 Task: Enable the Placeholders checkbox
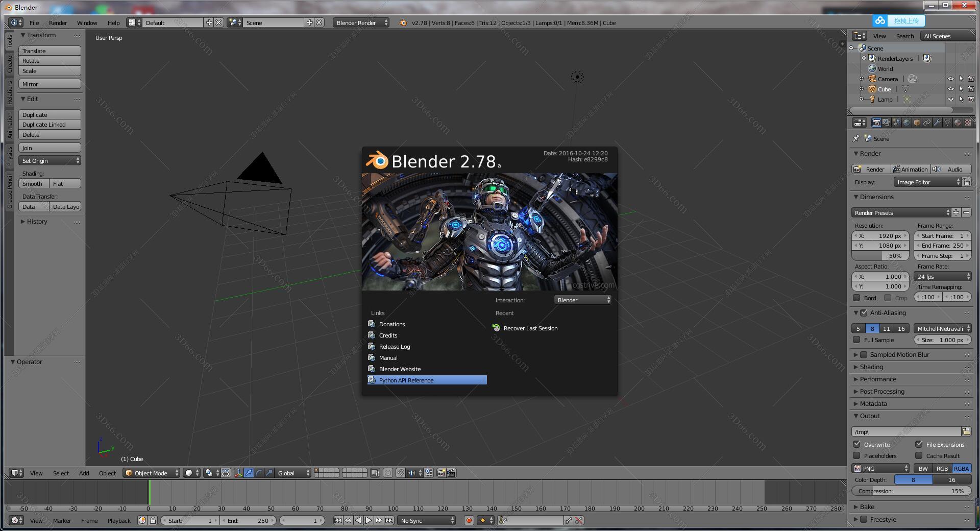click(856, 456)
